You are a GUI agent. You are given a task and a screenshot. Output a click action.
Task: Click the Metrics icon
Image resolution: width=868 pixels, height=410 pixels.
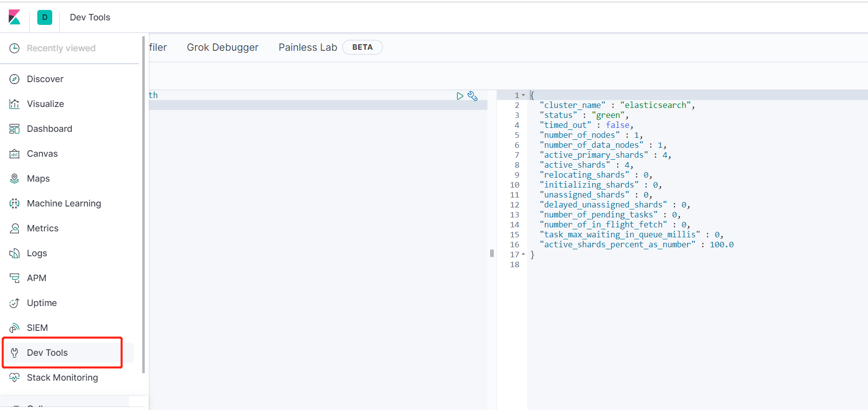[14, 228]
